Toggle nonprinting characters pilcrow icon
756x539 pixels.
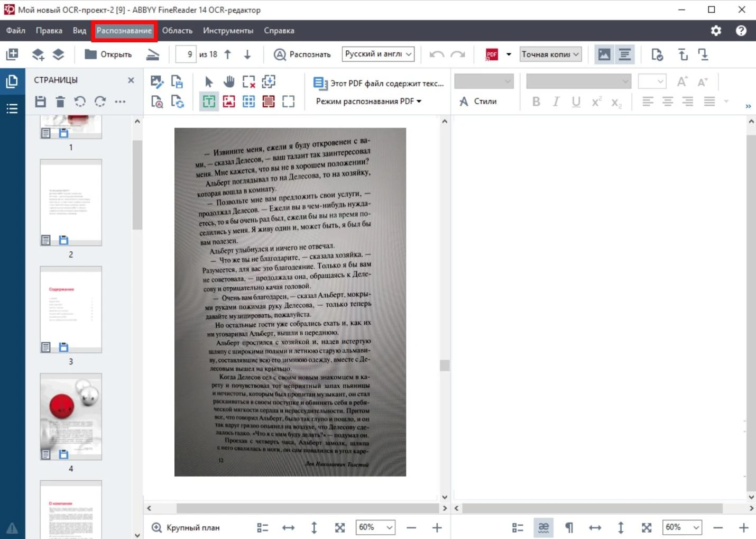(x=569, y=527)
